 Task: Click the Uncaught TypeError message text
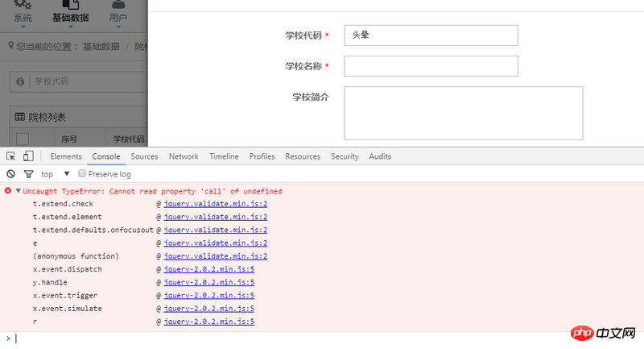tap(152, 191)
